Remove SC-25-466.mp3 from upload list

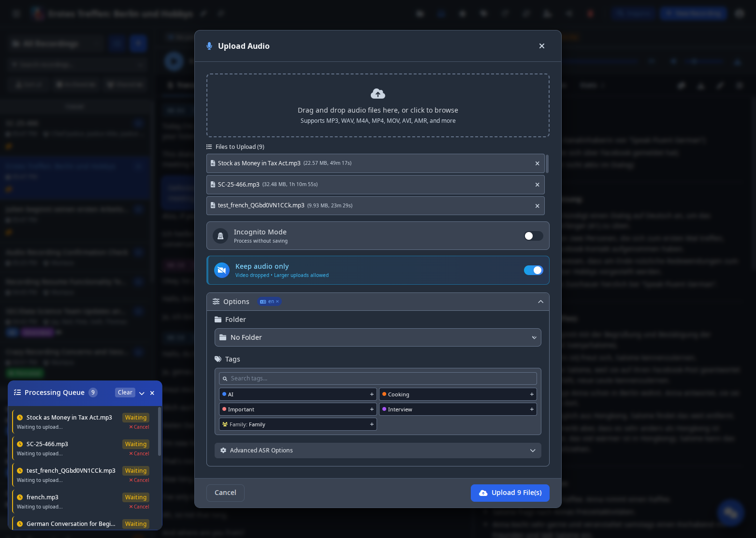click(537, 185)
